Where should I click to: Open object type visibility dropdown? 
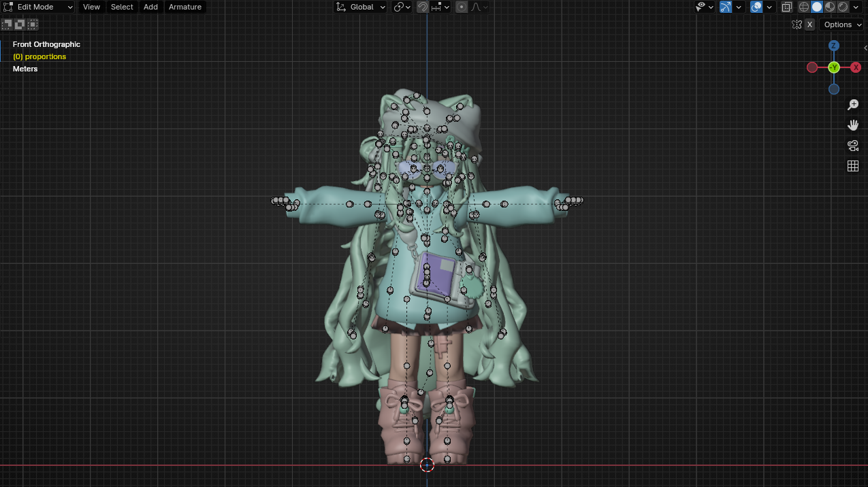705,7
